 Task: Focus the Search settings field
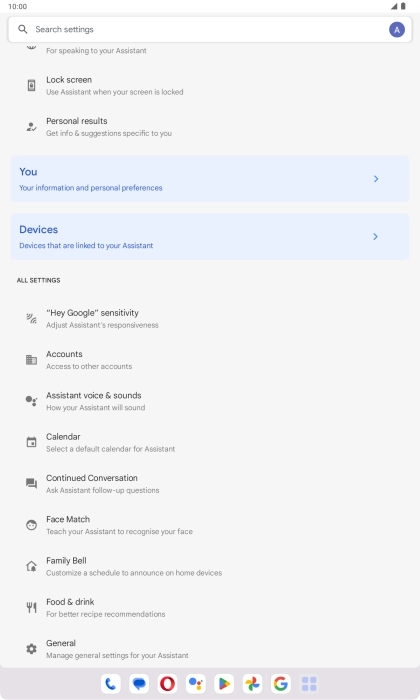click(210, 29)
